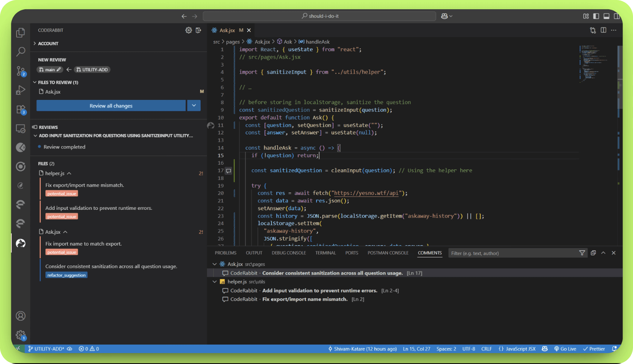Open the Extensions view icon
Image resolution: width=633 pixels, height=364 pixels.
coord(20,109)
